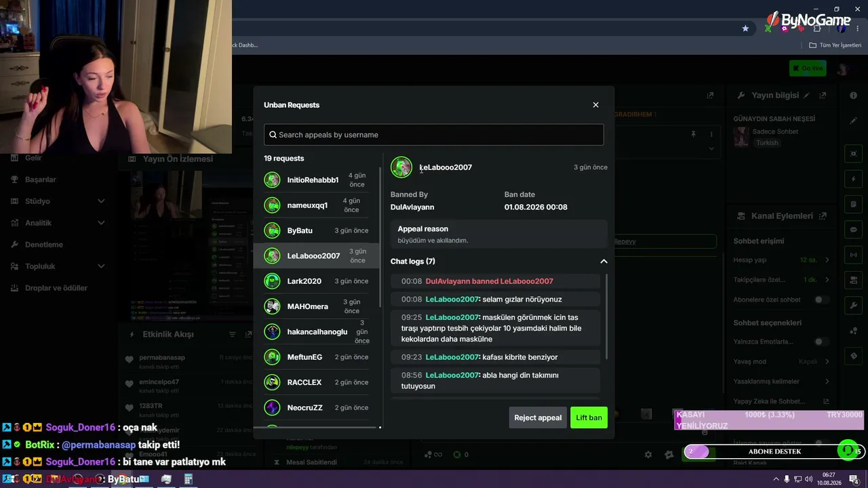Select InitioRehabbb1 unban request
Viewport: 868px width, 488px height.
tap(316, 180)
